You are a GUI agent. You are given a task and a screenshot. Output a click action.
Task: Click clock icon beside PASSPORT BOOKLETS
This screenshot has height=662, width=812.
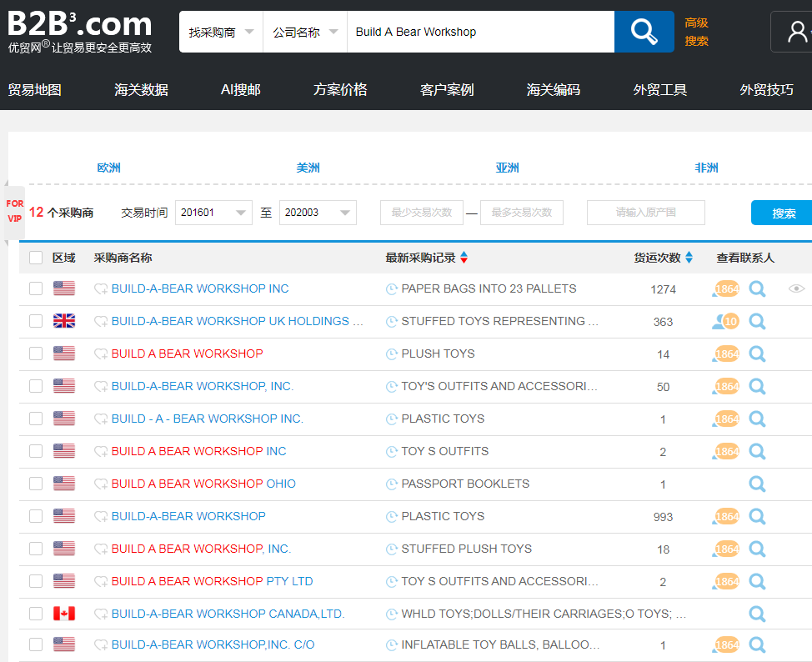click(392, 484)
